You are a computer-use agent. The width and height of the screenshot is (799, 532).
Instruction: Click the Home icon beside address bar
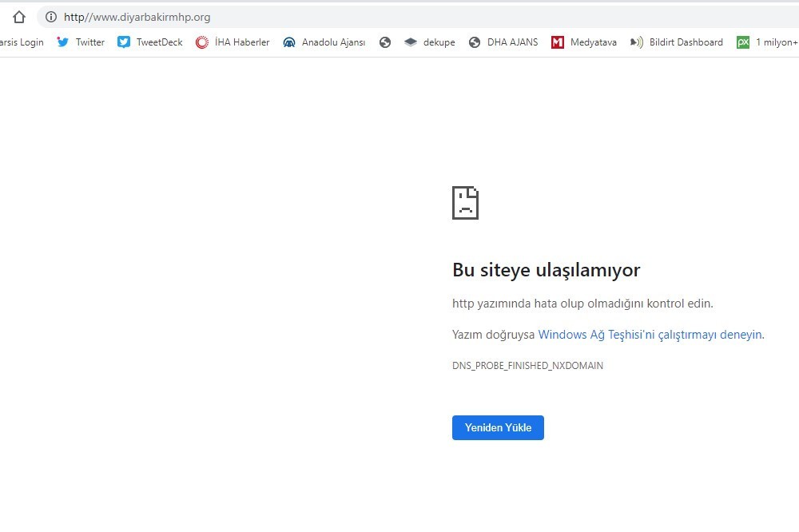coord(19,17)
